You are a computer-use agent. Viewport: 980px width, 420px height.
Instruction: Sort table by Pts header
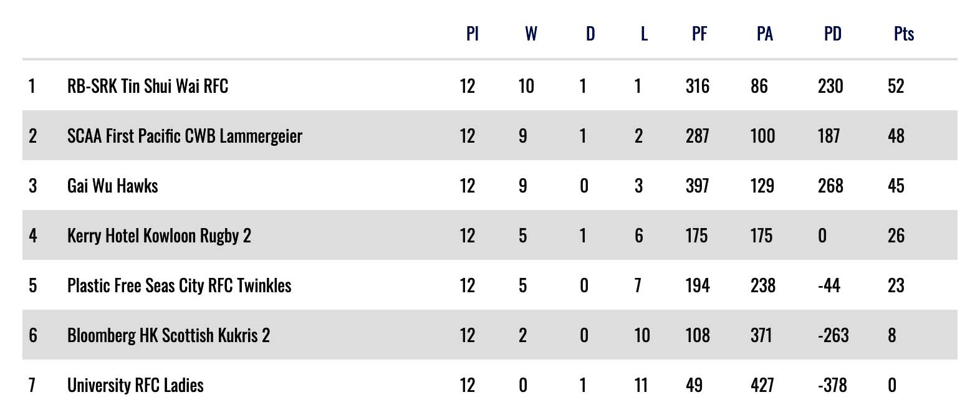click(903, 34)
